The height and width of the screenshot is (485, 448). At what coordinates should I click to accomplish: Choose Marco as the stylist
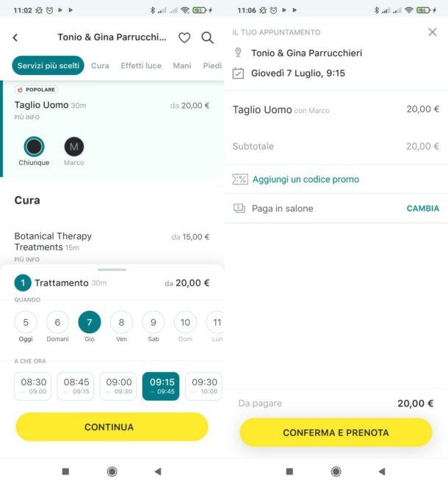(74, 152)
